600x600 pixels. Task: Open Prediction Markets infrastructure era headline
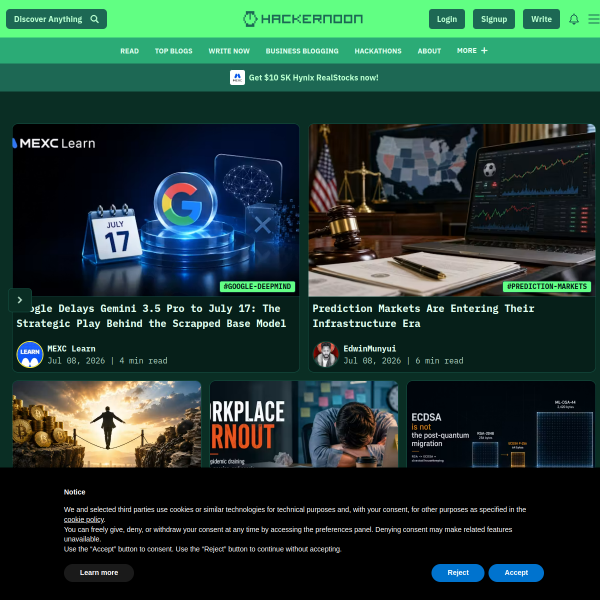click(x=423, y=316)
